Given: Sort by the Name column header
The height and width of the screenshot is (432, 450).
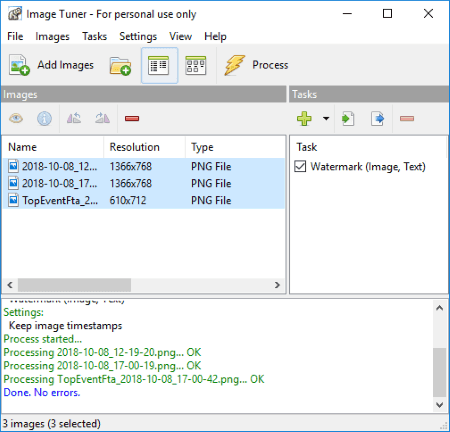Looking at the screenshot, I should (x=53, y=147).
